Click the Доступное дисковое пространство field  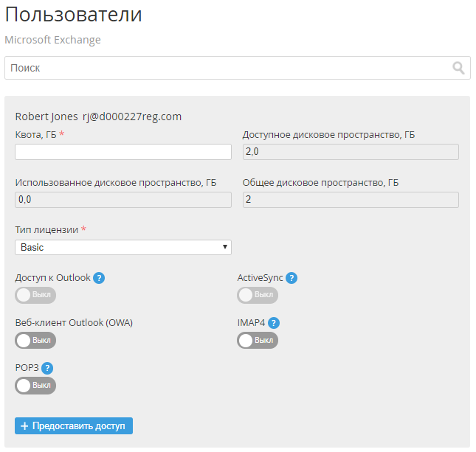351,152
